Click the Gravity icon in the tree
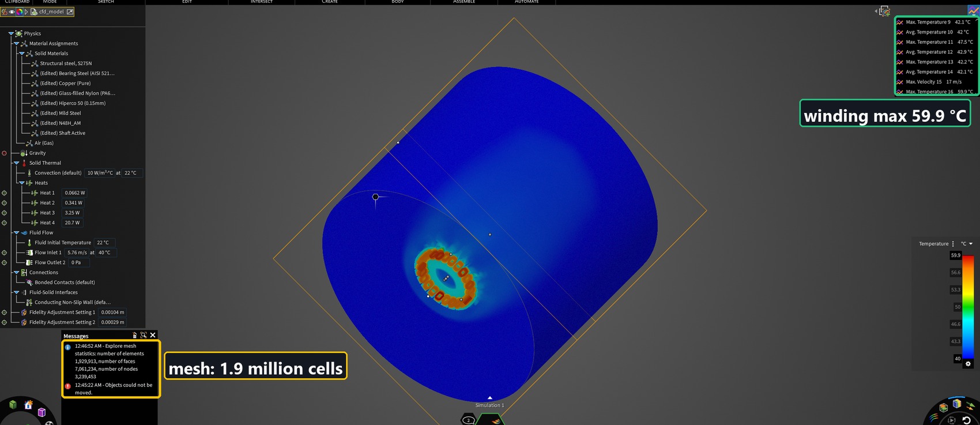 click(24, 153)
